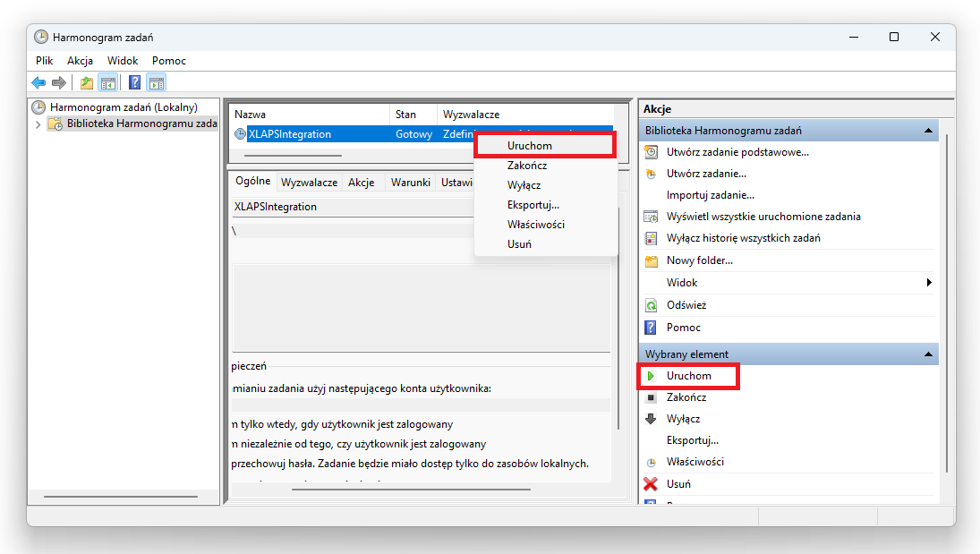Expand the Biblioteka Harmonogramu zadań tree node
The image size is (980, 554).
click(x=38, y=124)
